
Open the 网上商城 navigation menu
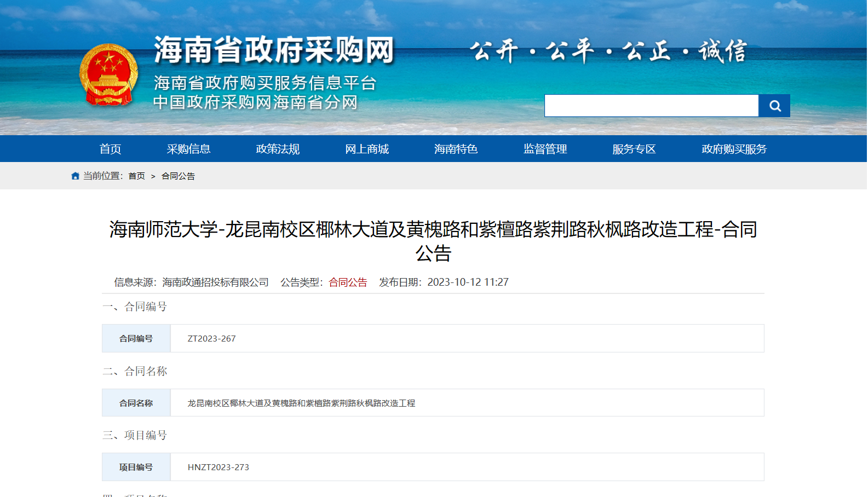point(367,149)
